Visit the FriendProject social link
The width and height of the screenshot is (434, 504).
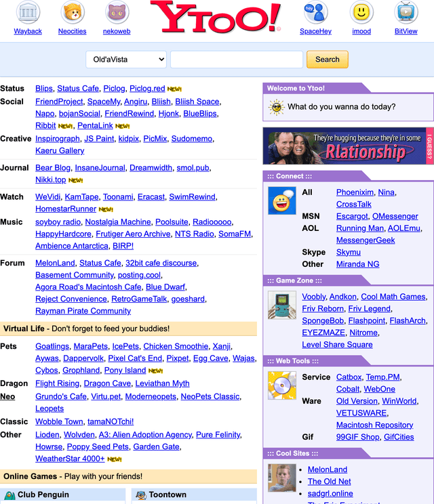point(59,102)
